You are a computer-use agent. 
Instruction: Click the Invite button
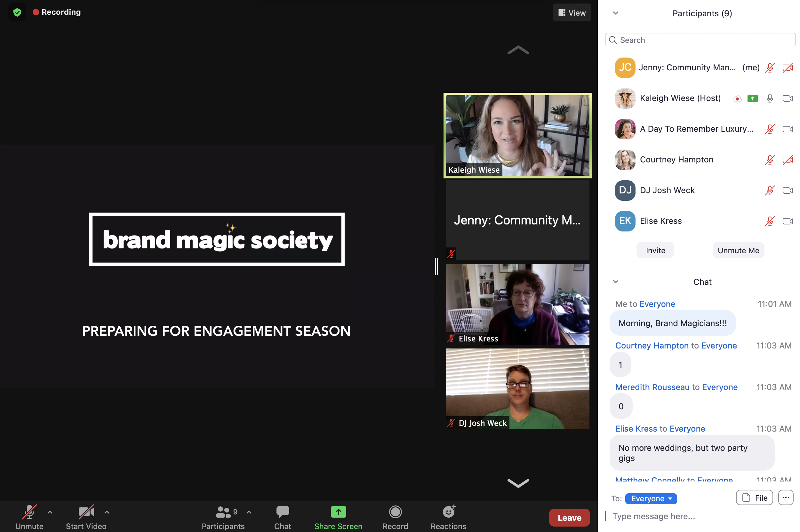(x=655, y=250)
